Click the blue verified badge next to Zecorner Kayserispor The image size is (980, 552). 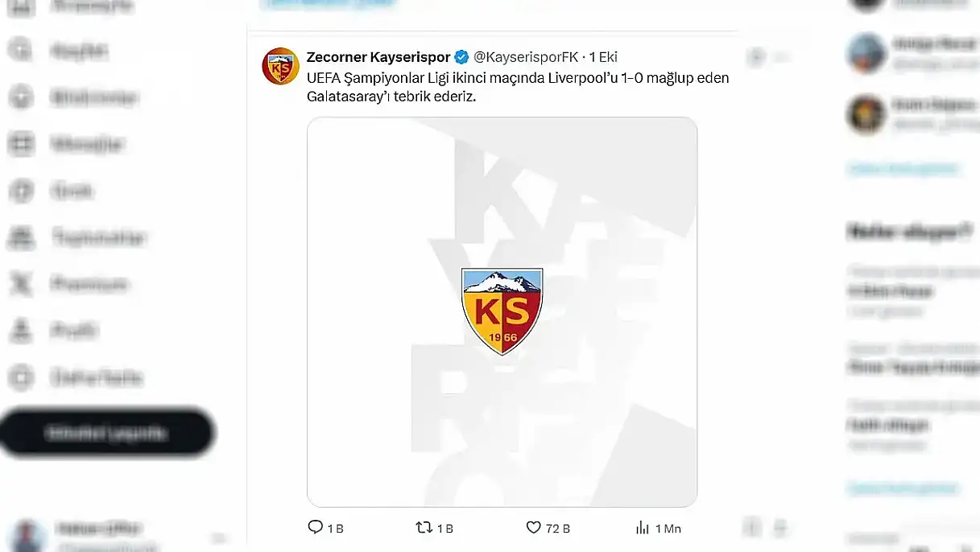tap(461, 57)
